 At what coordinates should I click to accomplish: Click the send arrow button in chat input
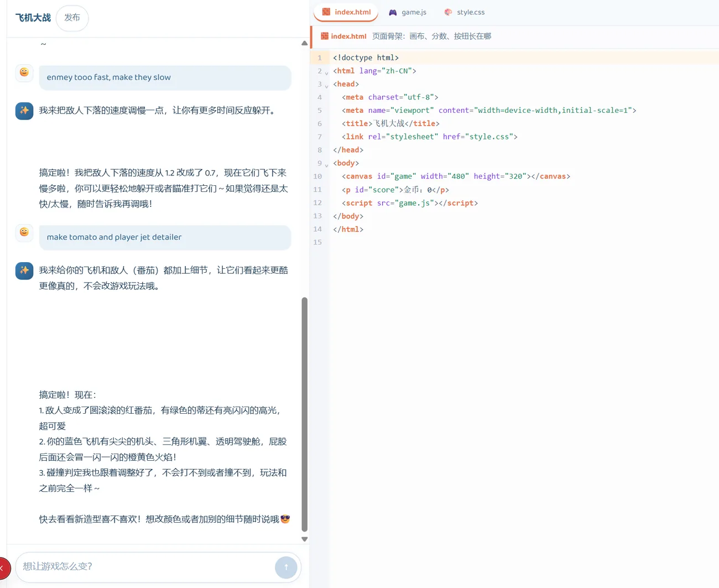click(x=286, y=567)
